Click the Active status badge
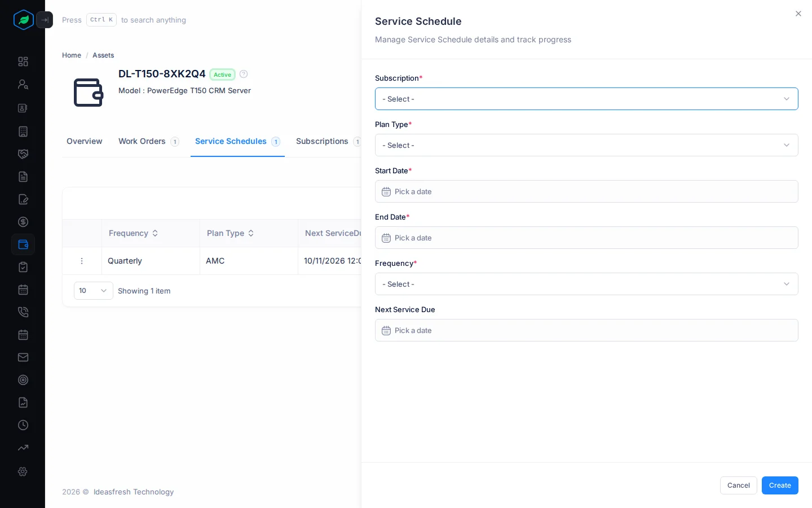This screenshot has height=508, width=812. tap(222, 75)
